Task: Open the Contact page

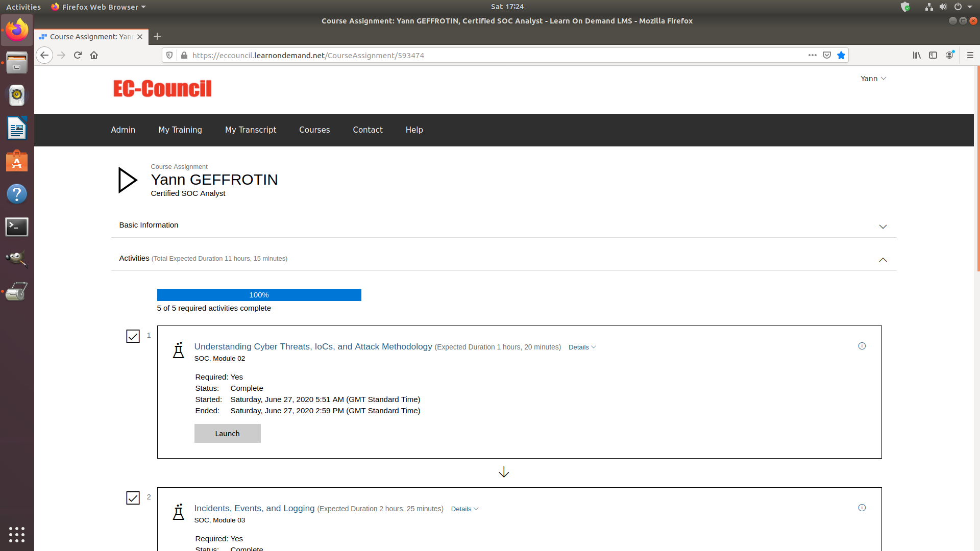Action: pos(367,130)
